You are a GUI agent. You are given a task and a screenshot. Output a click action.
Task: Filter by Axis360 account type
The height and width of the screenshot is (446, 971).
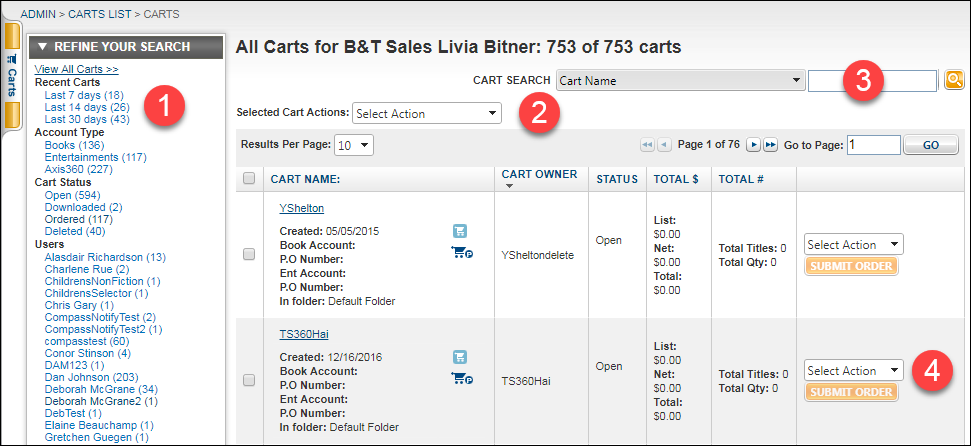click(x=80, y=169)
